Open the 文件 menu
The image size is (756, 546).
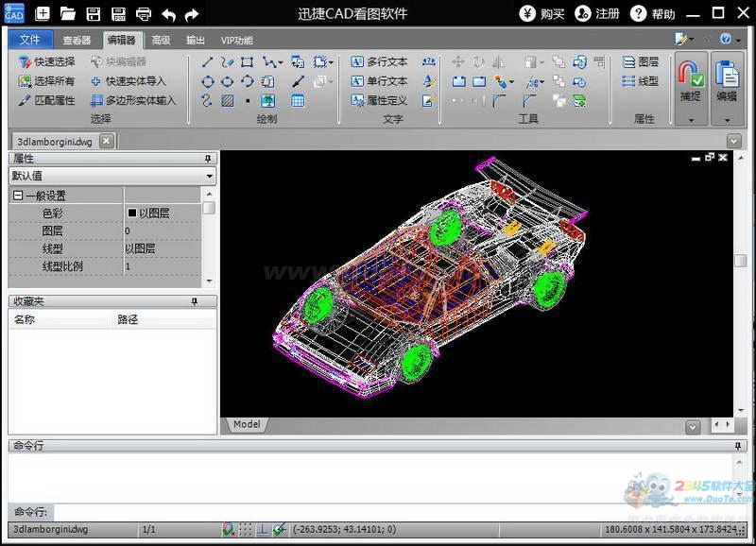coord(30,41)
